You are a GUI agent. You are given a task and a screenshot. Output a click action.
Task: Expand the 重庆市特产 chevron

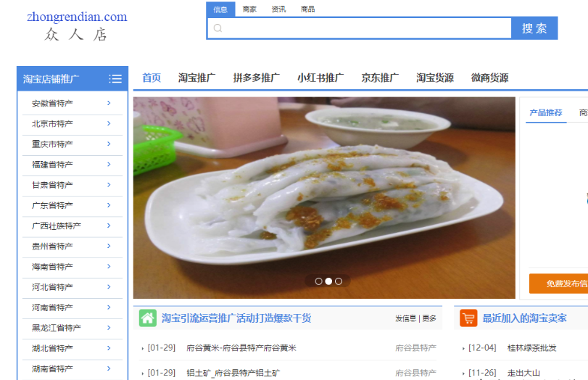click(x=109, y=144)
